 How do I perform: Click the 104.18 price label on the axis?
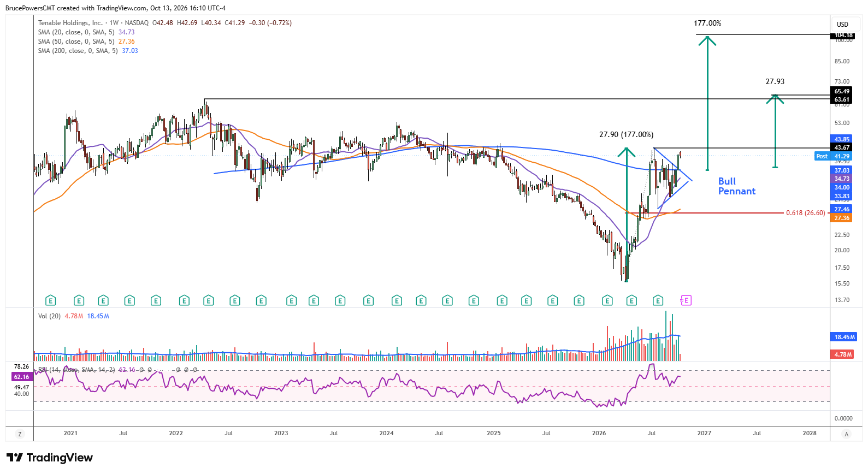point(844,35)
